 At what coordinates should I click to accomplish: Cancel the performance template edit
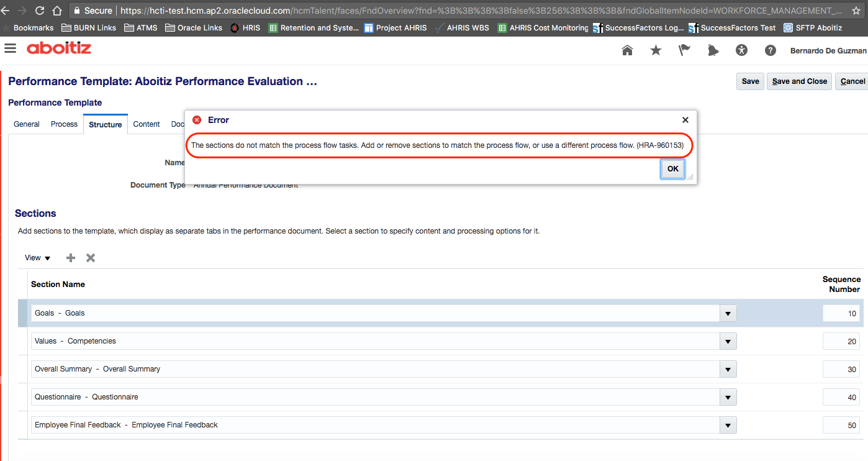[852, 81]
